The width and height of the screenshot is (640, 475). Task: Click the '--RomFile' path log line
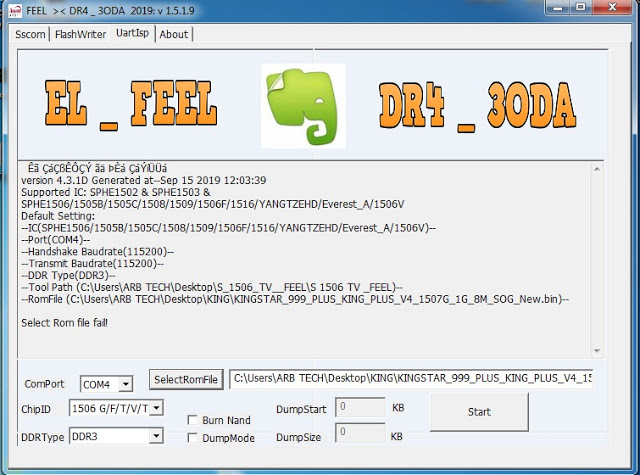coord(295,299)
